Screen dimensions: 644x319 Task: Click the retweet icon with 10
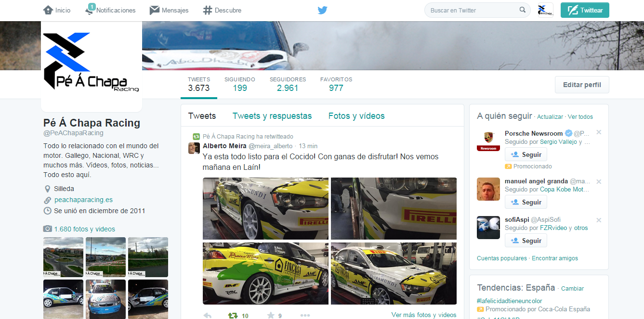click(233, 316)
